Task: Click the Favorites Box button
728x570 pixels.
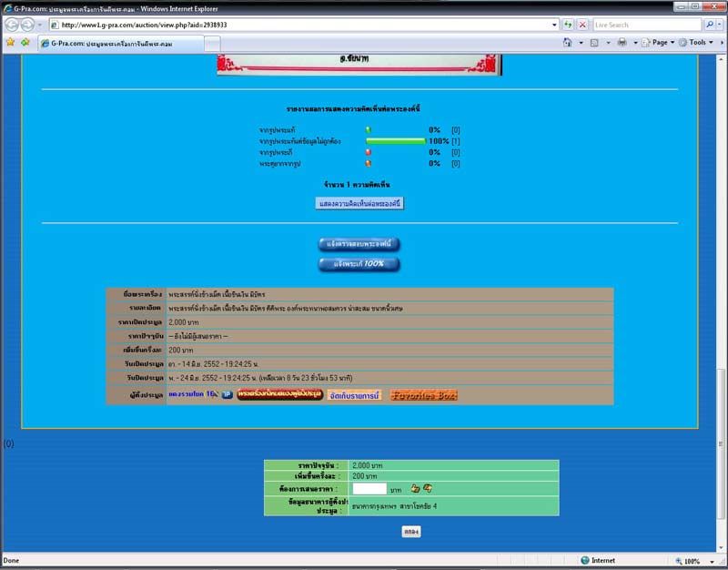Action: click(x=423, y=395)
